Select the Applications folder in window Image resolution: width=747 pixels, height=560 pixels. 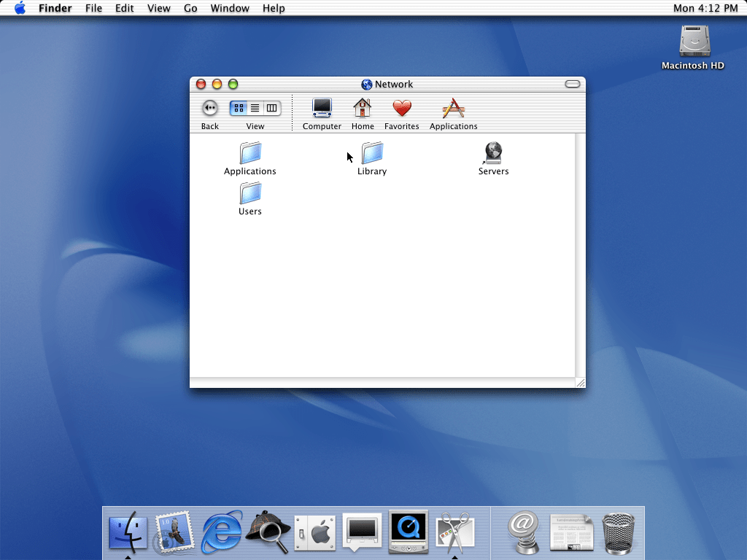coord(250,153)
